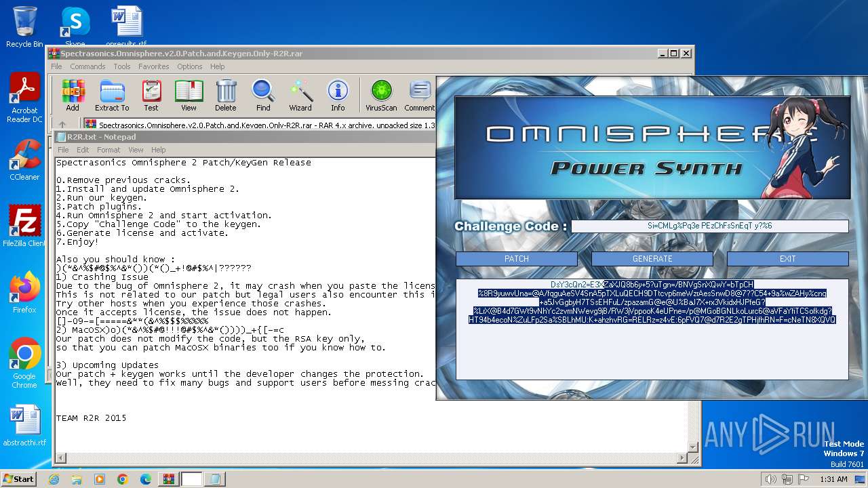The image size is (868, 488).
Task: Open the Info icon in WinRAR toolbar
Action: 338,95
